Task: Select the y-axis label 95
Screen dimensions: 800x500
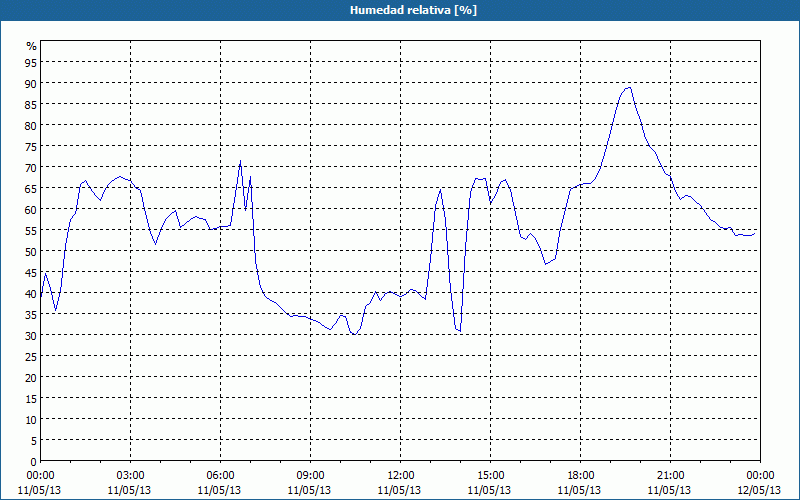Action: click(31, 62)
